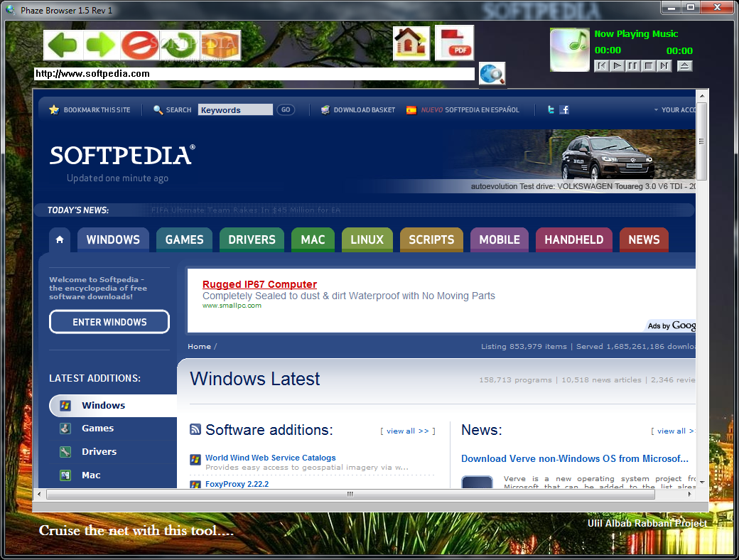Skip to previous track in music player

click(601, 65)
